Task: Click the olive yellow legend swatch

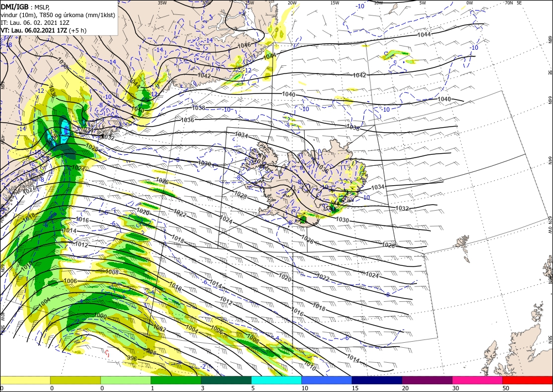Action: [75, 380]
